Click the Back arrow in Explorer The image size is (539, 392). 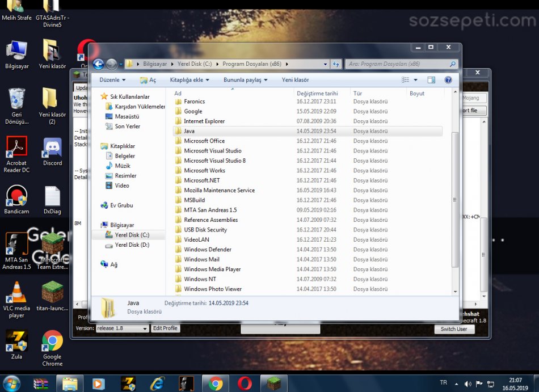coord(98,64)
